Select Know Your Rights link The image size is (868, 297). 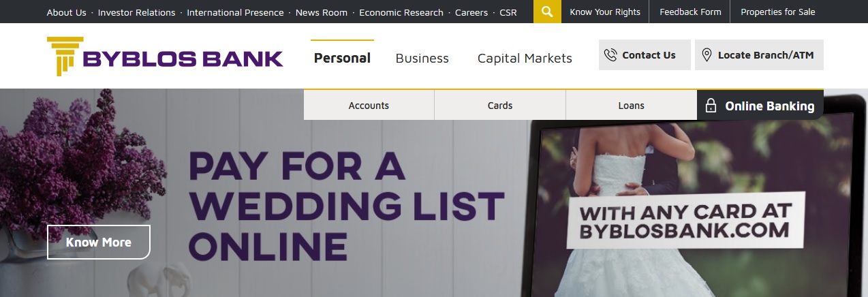pos(605,12)
